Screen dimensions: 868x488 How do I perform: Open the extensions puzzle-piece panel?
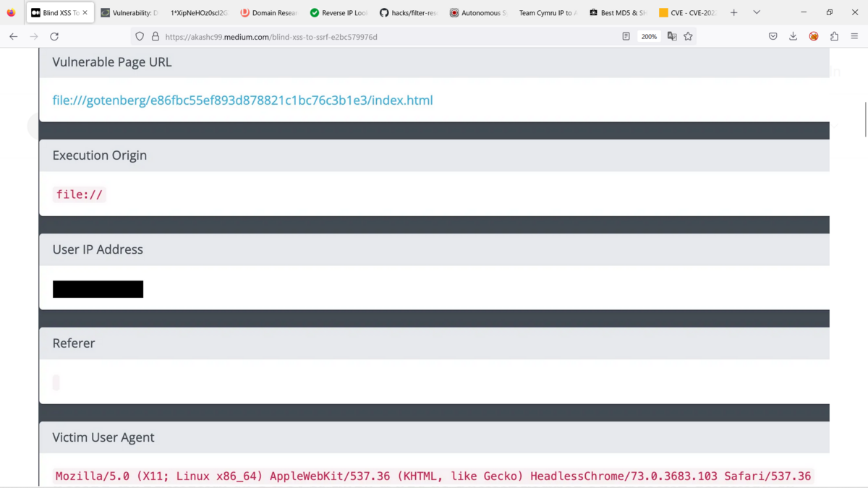(833, 36)
